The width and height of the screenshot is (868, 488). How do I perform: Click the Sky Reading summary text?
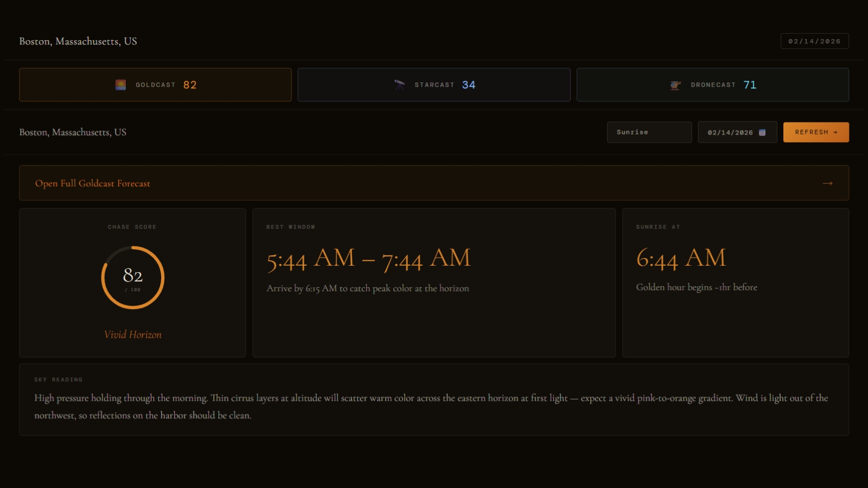coord(431,406)
